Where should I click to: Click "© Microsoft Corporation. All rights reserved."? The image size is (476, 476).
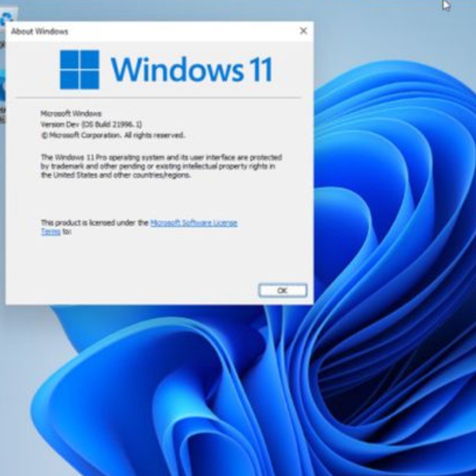pyautogui.click(x=113, y=135)
